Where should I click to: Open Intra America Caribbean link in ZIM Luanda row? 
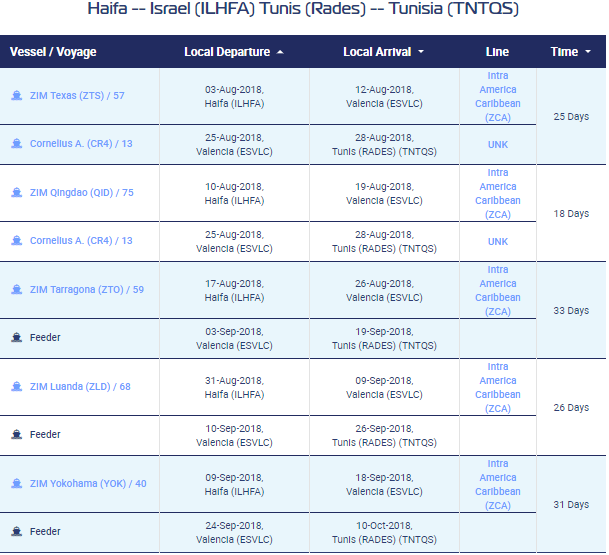(x=498, y=388)
